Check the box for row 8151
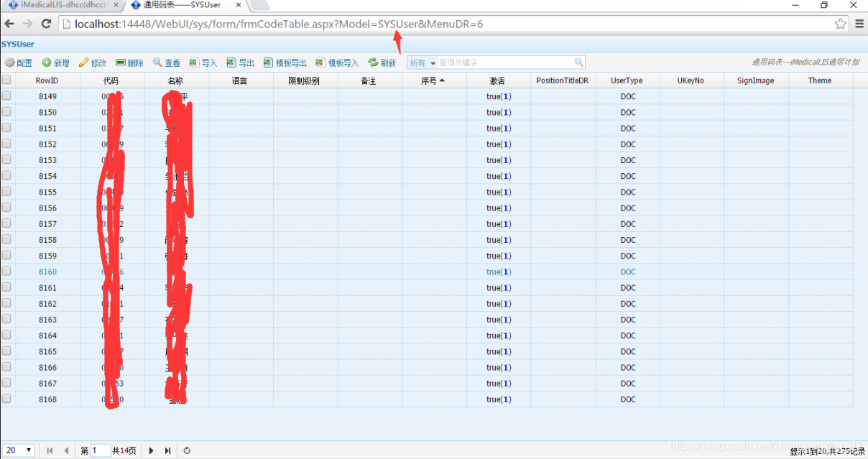The image size is (868, 459). [6, 128]
